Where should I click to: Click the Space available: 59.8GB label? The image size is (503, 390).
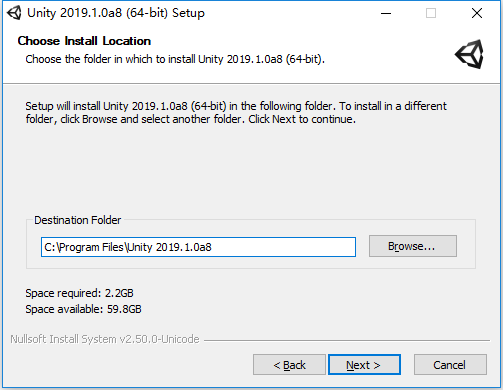pos(83,309)
